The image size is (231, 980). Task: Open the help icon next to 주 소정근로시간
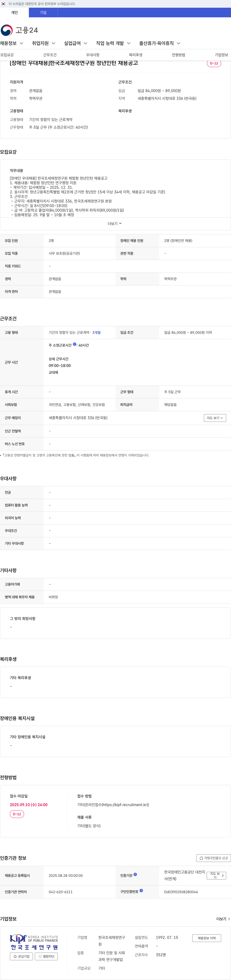point(75,344)
